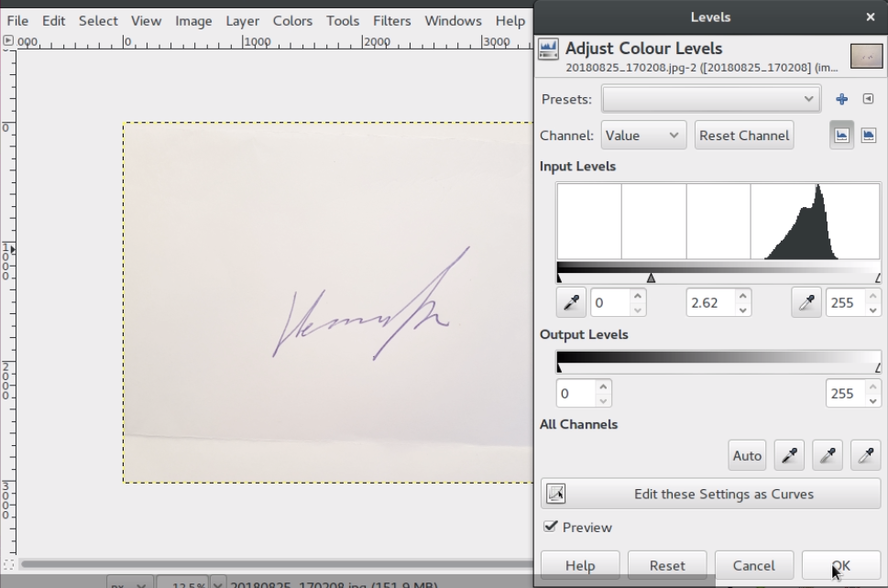Click the gamma midpoint slider handle

click(652, 278)
